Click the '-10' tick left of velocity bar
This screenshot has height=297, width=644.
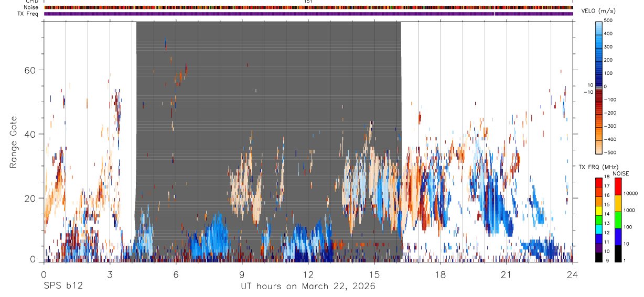pos(588,92)
